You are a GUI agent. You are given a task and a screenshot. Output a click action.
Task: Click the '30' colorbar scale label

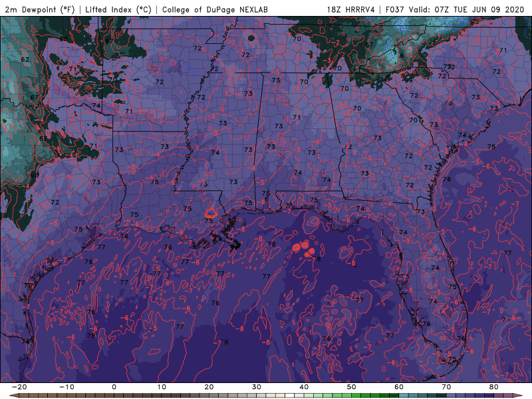(x=257, y=387)
